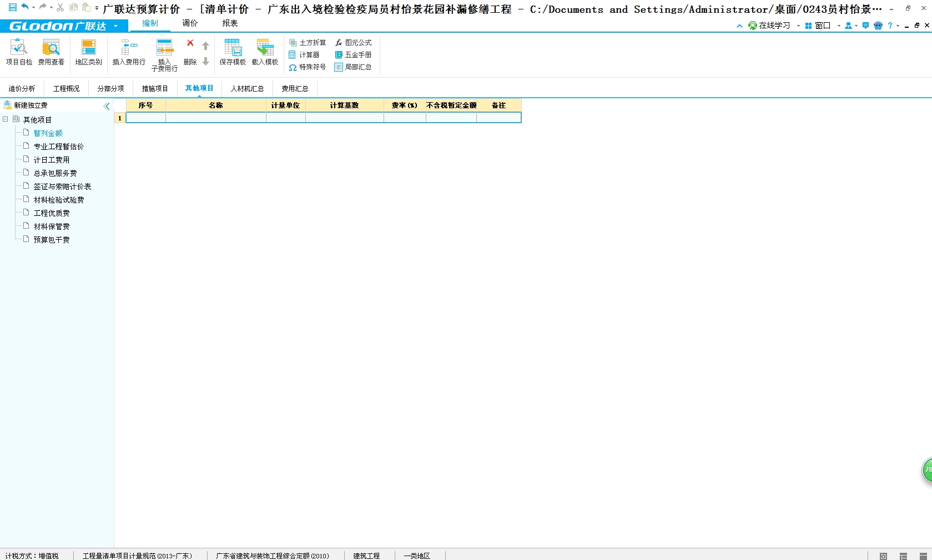Switch to the 调价 ribbon tab
The height and width of the screenshot is (560, 932).
click(x=190, y=23)
